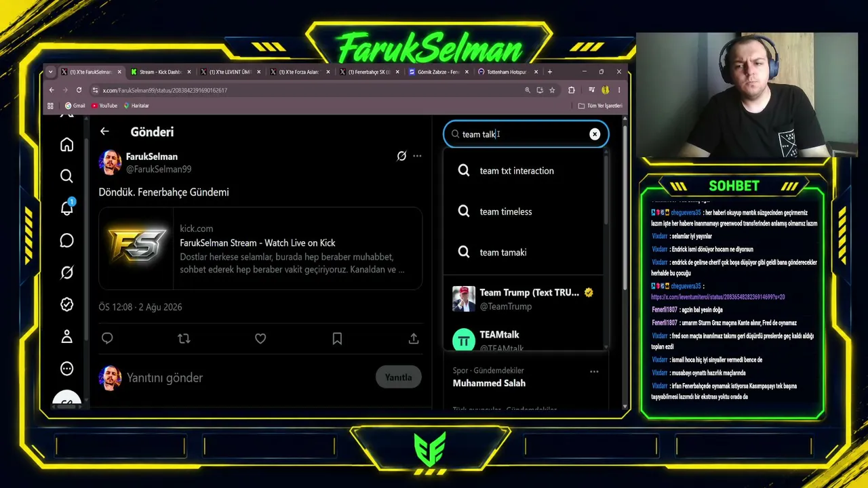Open the Team Trump account suggestion

[x=524, y=299]
